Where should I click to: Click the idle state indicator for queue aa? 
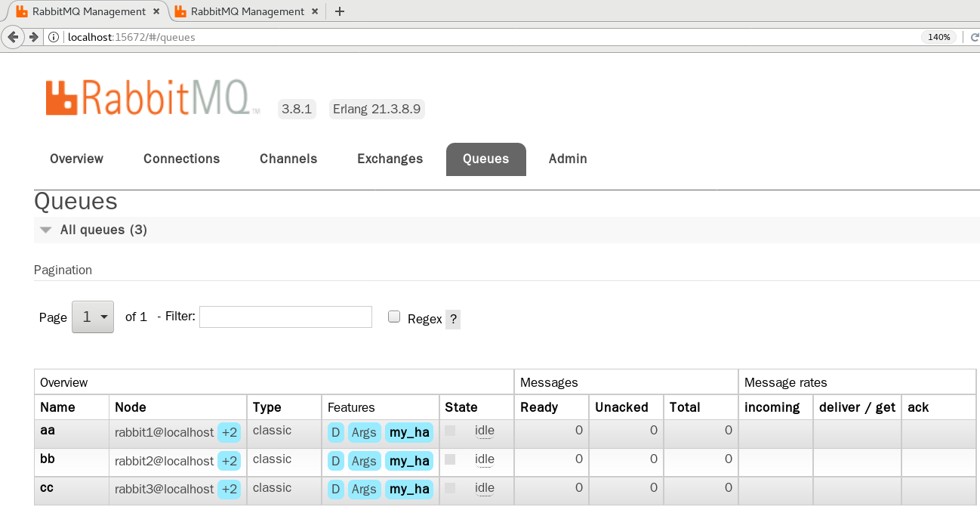pyautogui.click(x=485, y=431)
